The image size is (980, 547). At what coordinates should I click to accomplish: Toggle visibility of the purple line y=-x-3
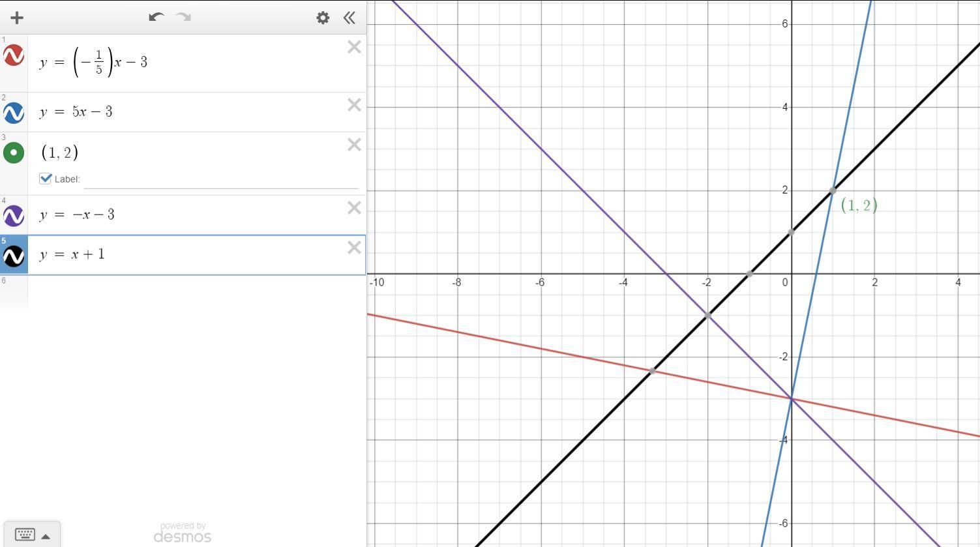[x=14, y=215]
